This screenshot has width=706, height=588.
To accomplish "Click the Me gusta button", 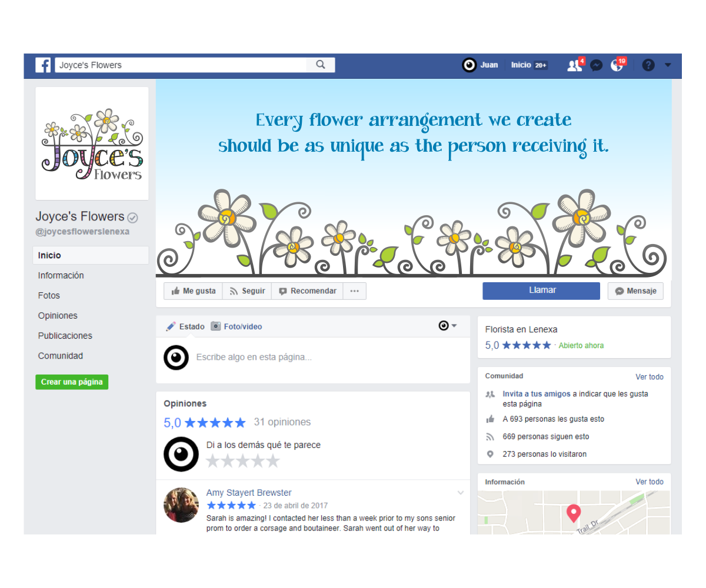I will click(193, 291).
